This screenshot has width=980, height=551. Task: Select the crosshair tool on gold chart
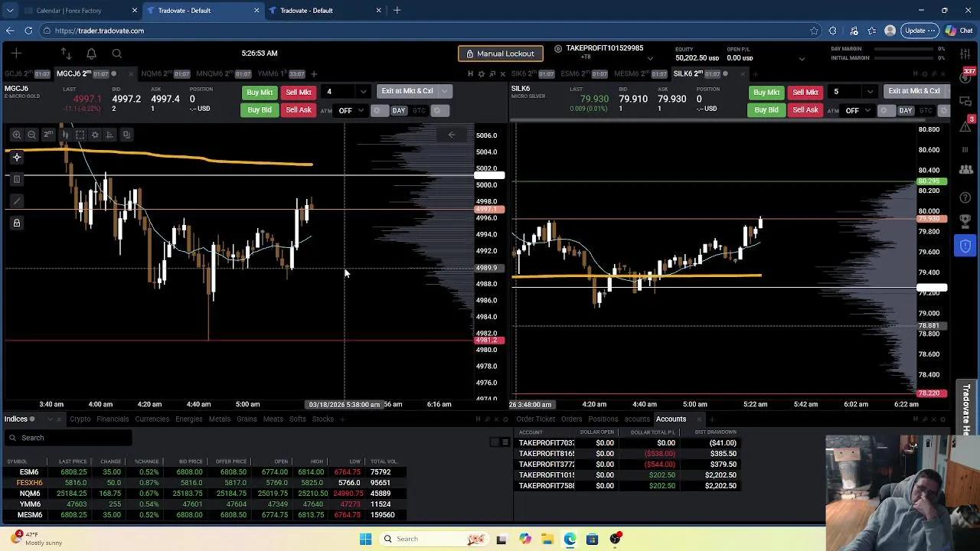point(17,158)
